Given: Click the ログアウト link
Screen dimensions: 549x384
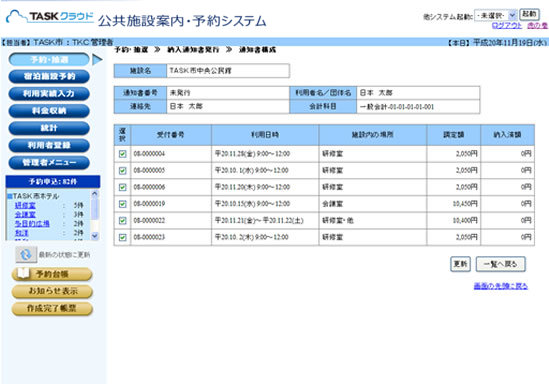Looking at the screenshot, I should (x=507, y=26).
